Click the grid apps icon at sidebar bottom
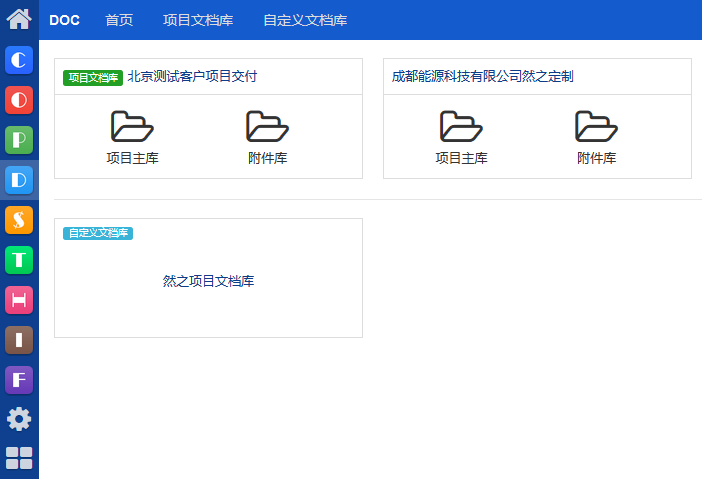702x479 pixels. 19,458
